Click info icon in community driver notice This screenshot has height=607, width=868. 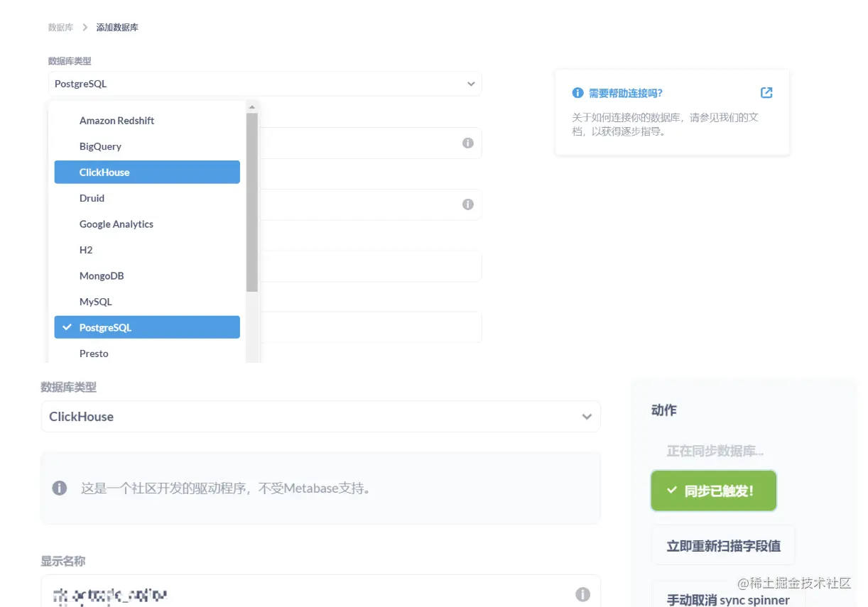coord(60,488)
